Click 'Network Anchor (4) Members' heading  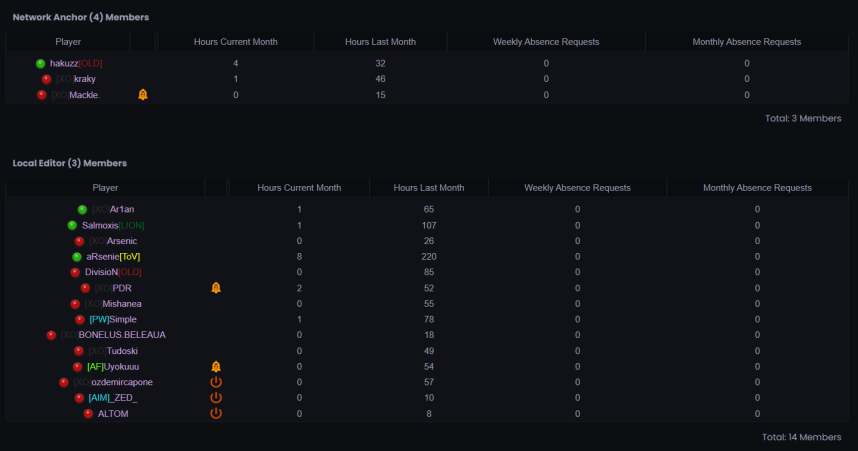(80, 17)
